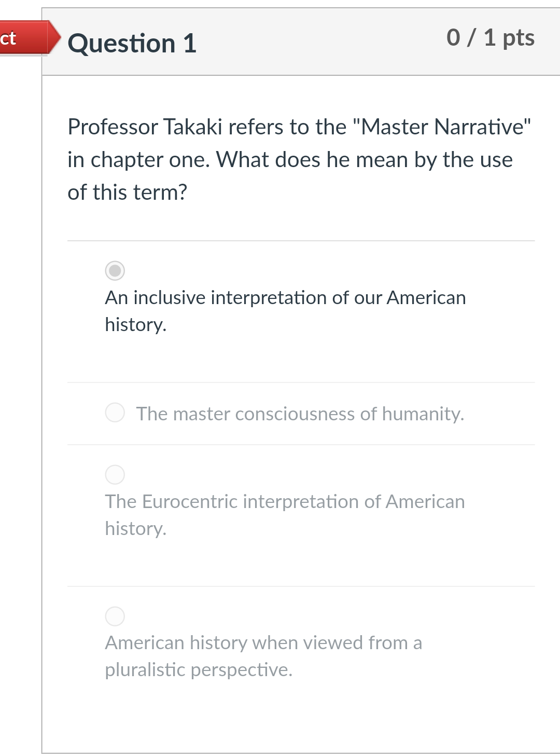Click "history." below the inclusive answer line

point(135,325)
